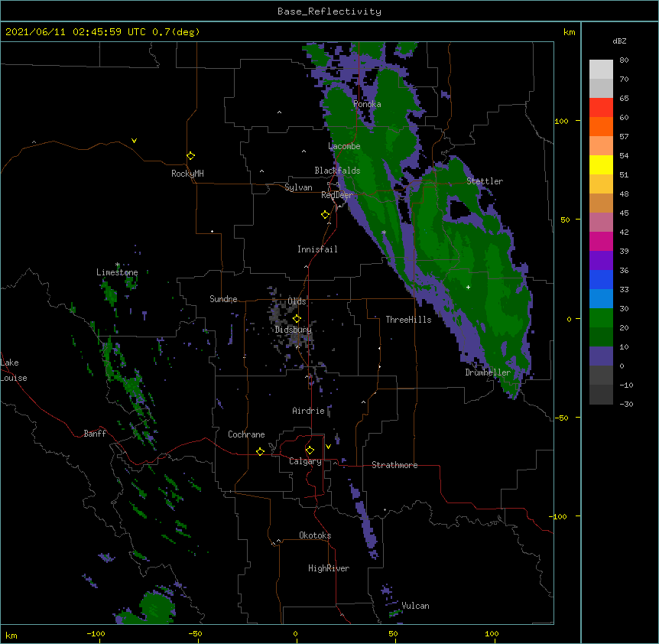The width and height of the screenshot is (659, 644).
Task: Click the Lacombe city label
Action: click(x=344, y=146)
